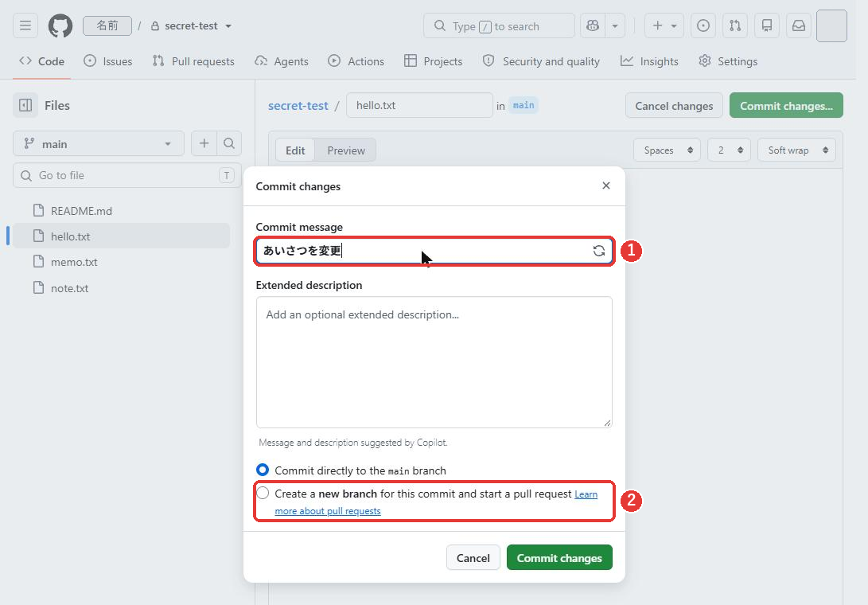Open the Soft wrap dropdown
868x605 pixels.
click(x=796, y=150)
